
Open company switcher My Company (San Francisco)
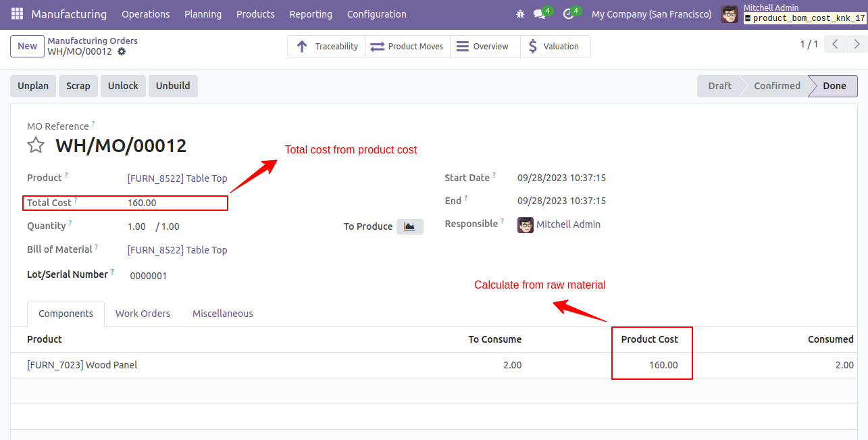click(651, 14)
